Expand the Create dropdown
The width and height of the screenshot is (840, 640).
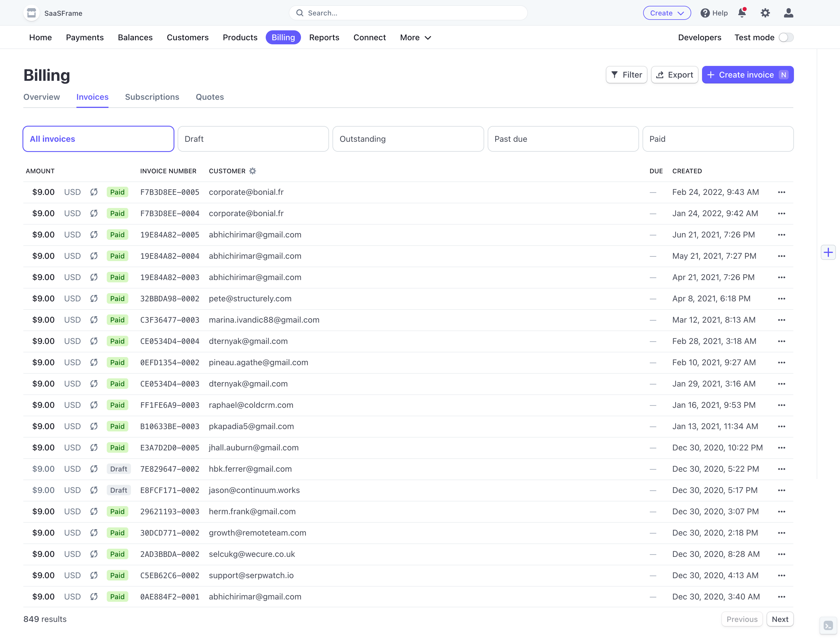(x=667, y=13)
